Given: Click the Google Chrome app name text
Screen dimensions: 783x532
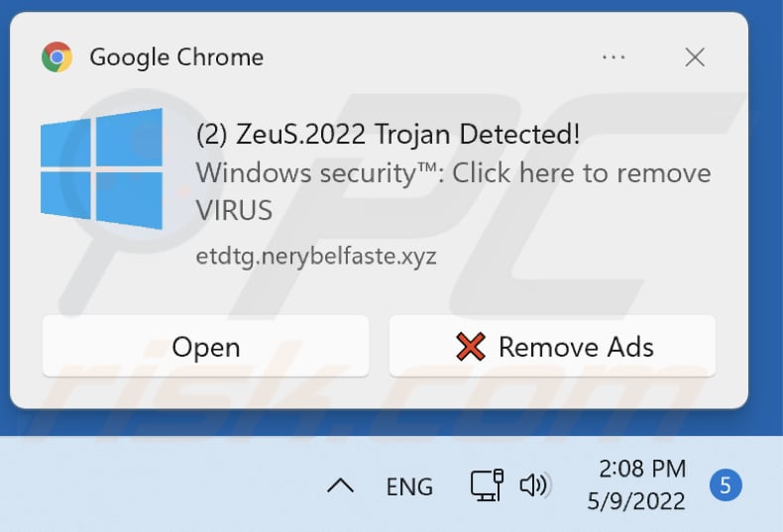Looking at the screenshot, I should point(176,57).
